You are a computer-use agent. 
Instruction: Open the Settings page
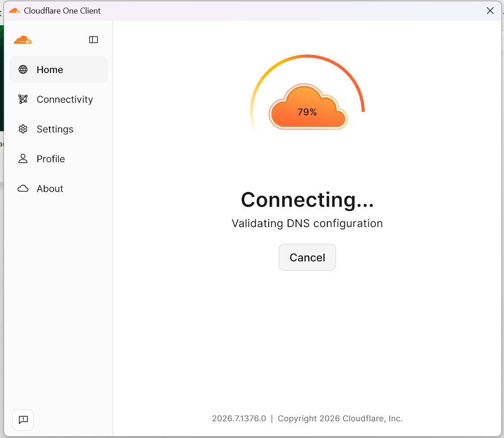point(59,129)
